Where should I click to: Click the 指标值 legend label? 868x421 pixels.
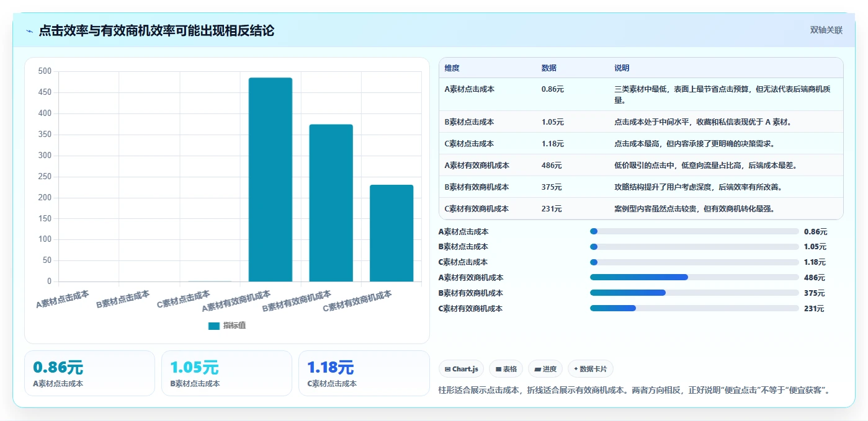[x=235, y=326]
